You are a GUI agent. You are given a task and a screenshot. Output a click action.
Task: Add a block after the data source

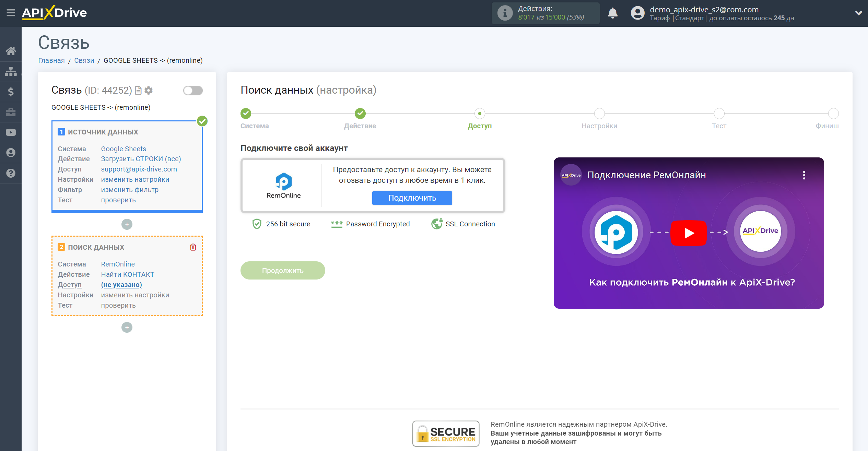[x=127, y=224]
